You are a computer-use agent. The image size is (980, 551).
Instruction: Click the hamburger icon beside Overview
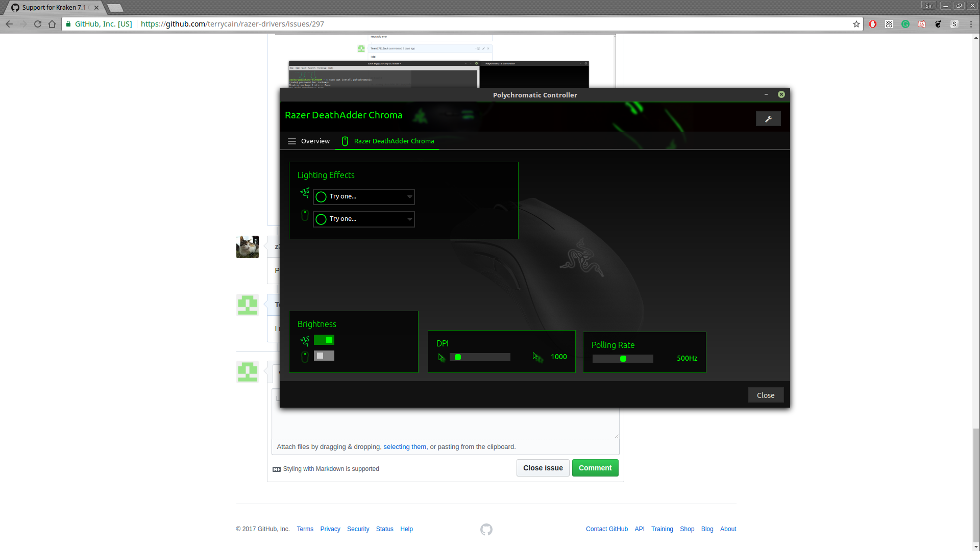[292, 141]
